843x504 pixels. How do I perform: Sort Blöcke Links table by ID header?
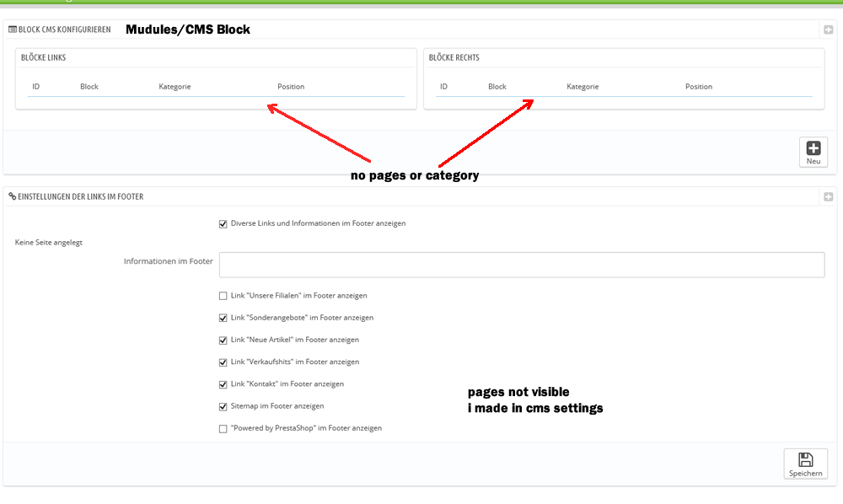(35, 87)
